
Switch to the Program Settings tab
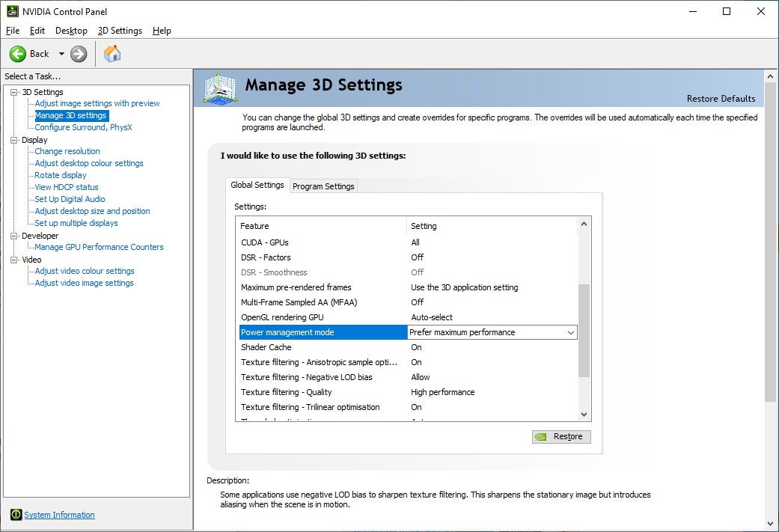(x=323, y=186)
